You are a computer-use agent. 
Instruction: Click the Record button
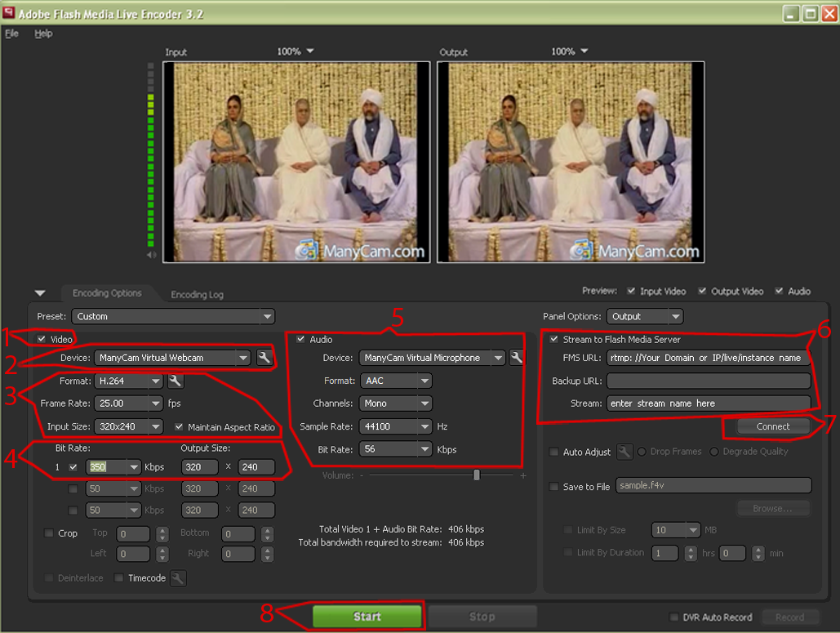click(789, 617)
